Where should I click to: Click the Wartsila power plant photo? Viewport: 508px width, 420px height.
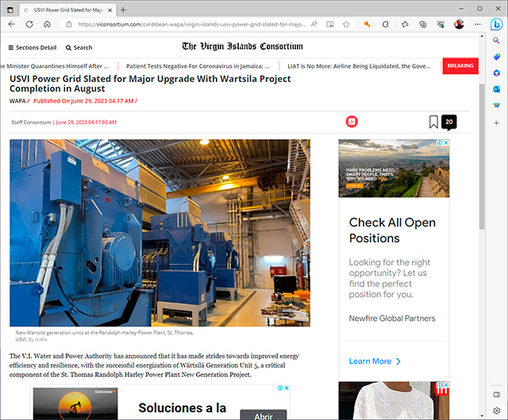pyautogui.click(x=160, y=233)
